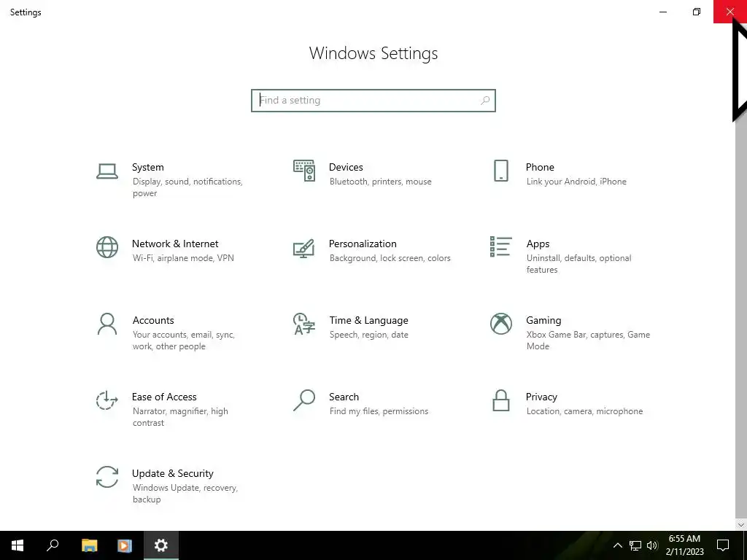747x560 pixels.
Task: Open the Network & Internet globe icon
Action: 107,247
